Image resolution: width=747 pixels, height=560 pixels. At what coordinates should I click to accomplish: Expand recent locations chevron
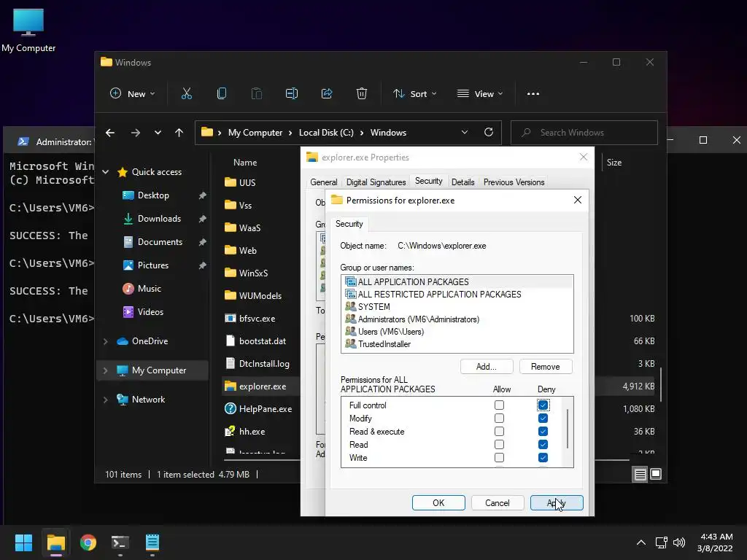click(x=158, y=133)
